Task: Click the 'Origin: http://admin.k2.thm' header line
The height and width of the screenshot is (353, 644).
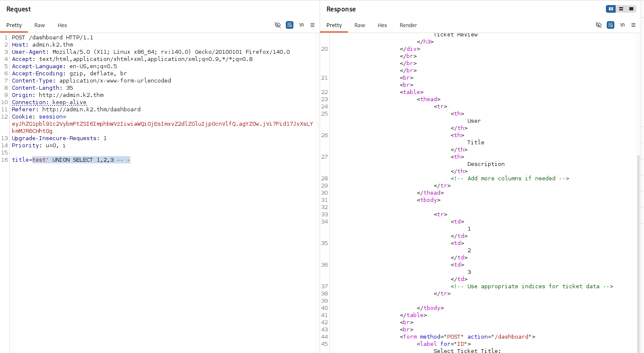Action: 58,95
